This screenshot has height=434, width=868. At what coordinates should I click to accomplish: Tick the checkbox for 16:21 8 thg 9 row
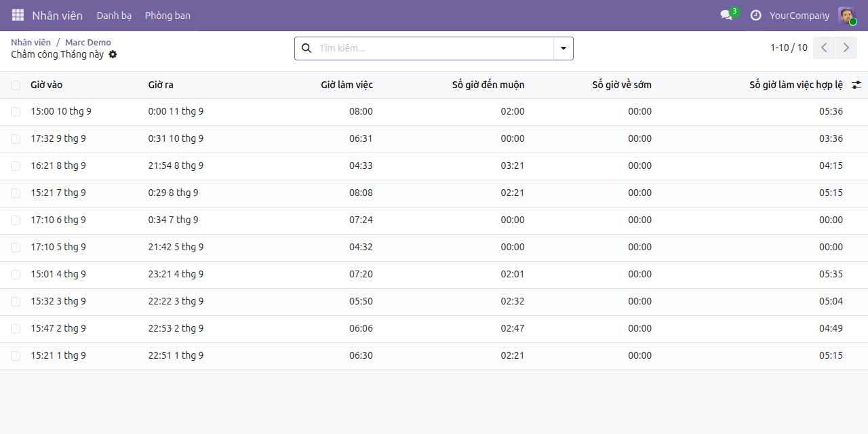(x=16, y=166)
